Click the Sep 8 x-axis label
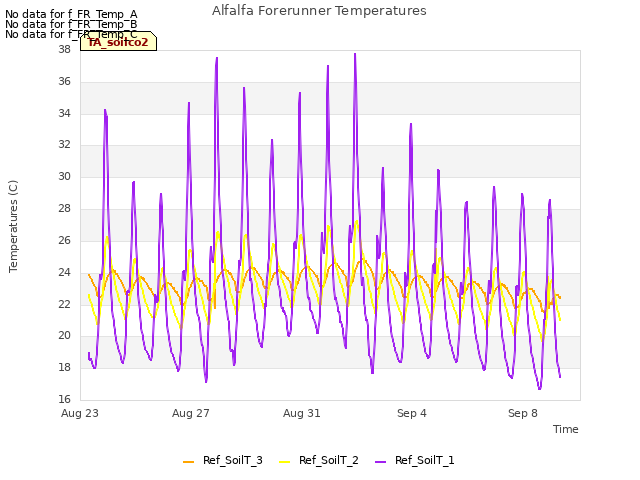 coord(523,413)
